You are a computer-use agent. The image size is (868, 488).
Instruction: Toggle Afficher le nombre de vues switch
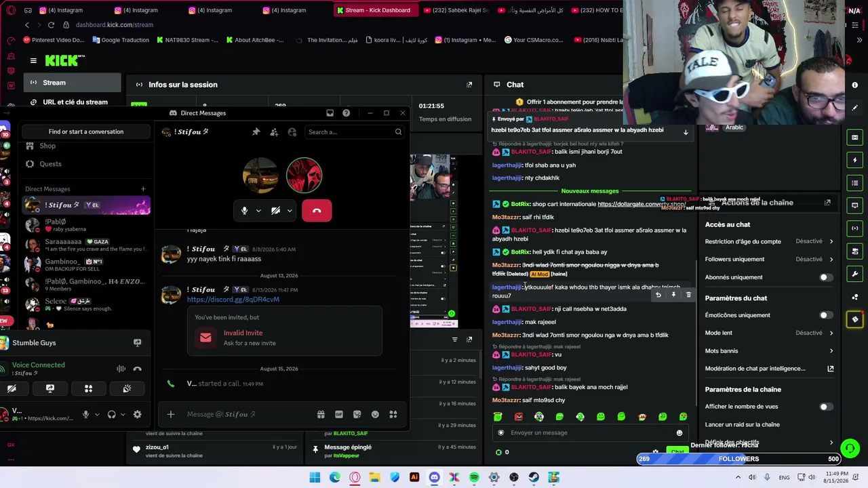tap(825, 407)
